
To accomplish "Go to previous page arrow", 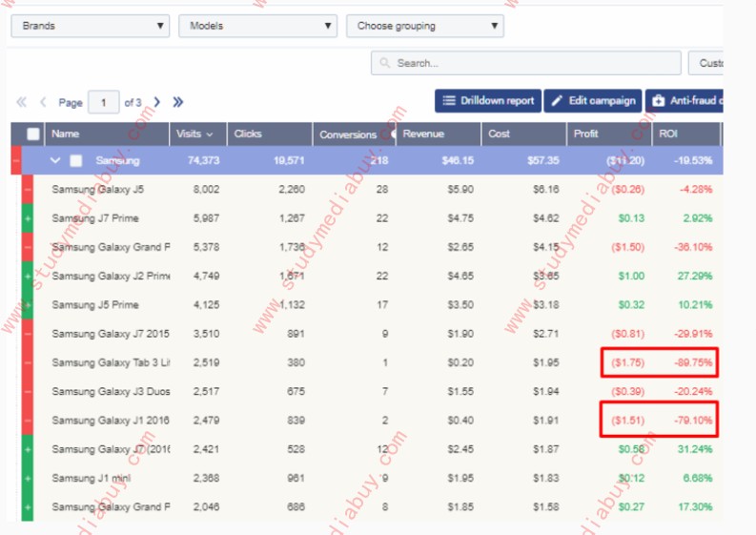I will point(43,102).
